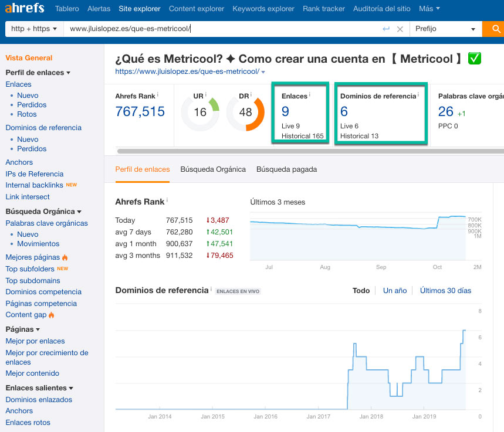This screenshot has width=504, height=432.
Task: Click the blue enter arrow icon in search bar
Action: (387, 28)
